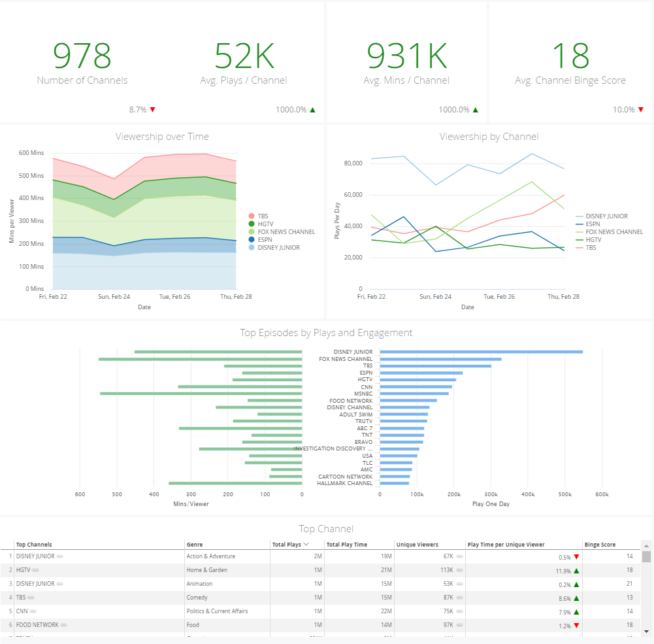654x644 pixels.
Task: Click red down arrow next to 10.0%
Action: click(x=641, y=110)
